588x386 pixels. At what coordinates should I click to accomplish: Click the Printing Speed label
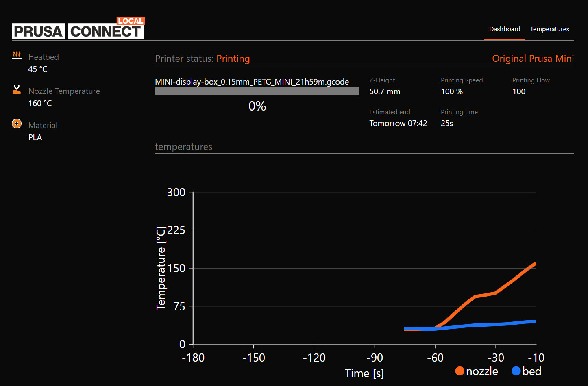[x=462, y=80]
